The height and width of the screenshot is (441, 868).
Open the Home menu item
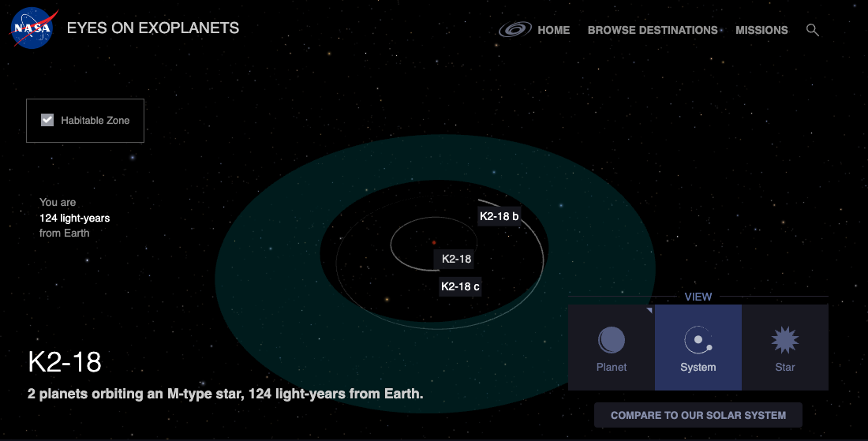coord(553,30)
